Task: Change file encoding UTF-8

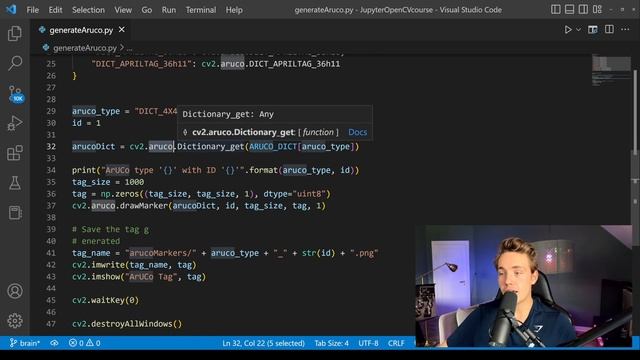Action: (368, 343)
